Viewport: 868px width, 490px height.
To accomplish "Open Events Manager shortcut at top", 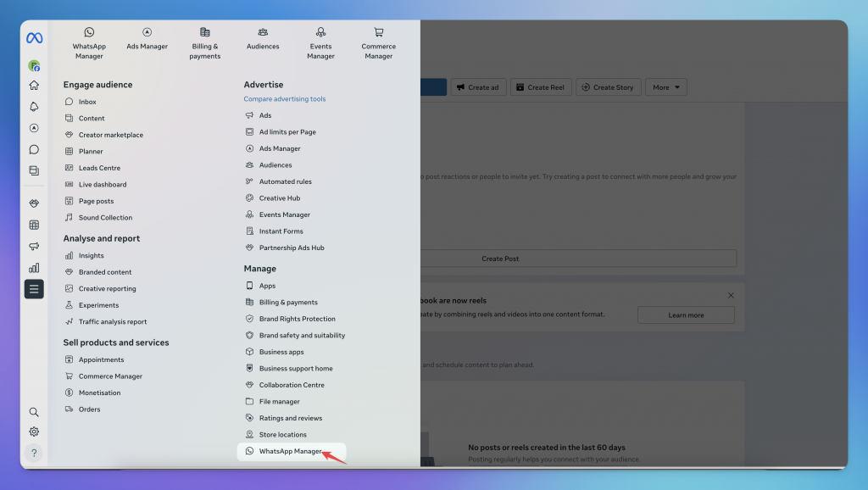I will coord(320,43).
